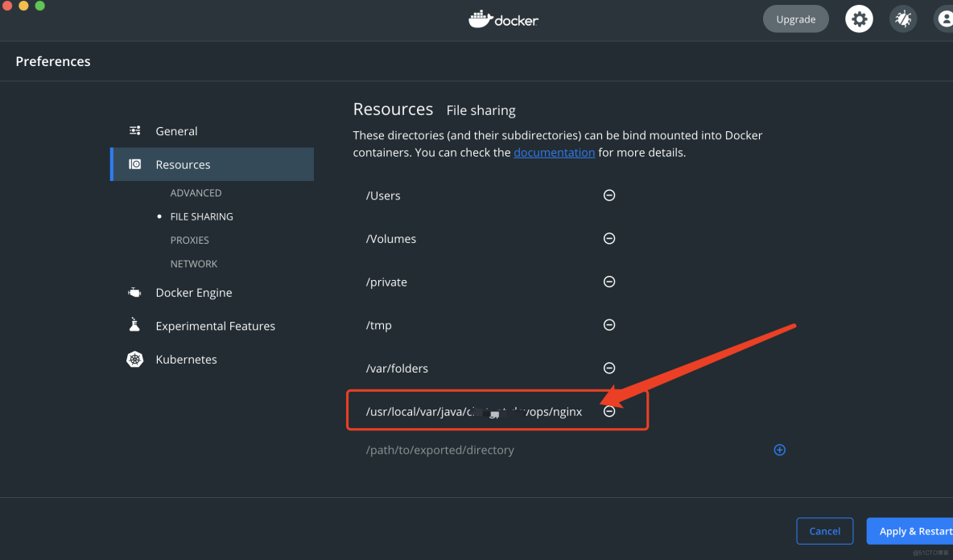Click the Preferences heading
This screenshot has height=560, width=953.
53,61
